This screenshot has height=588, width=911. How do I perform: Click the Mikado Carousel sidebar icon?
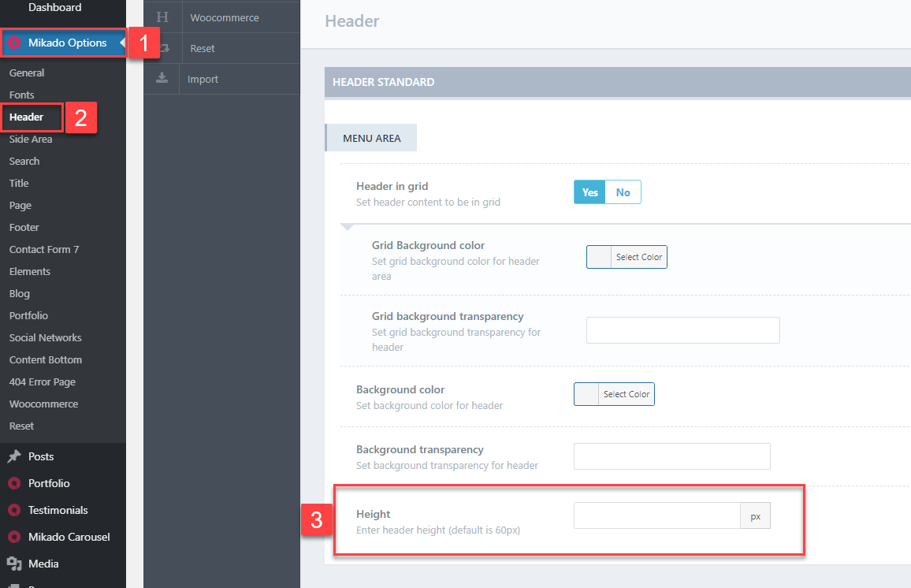pos(14,537)
